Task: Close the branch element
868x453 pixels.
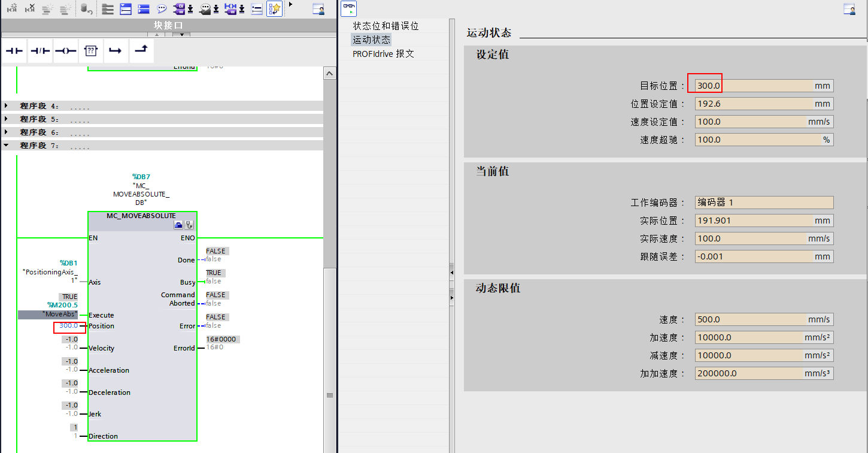Action: 141,51
